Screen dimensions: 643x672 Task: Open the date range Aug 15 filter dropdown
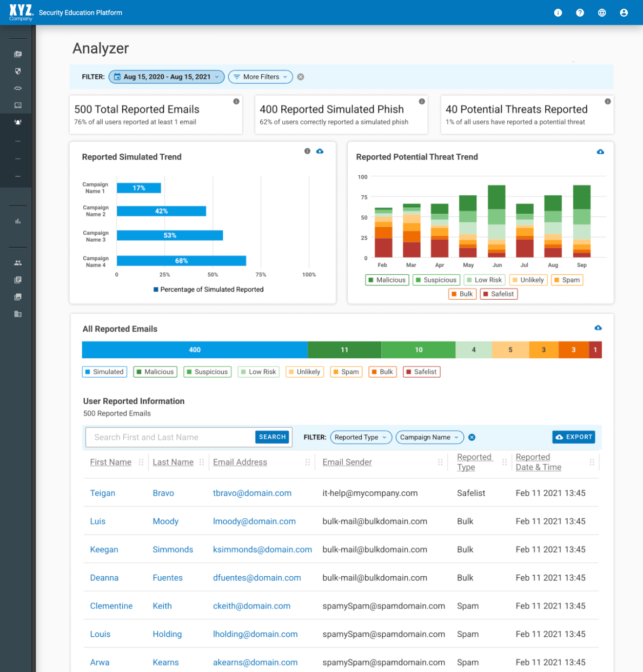167,77
